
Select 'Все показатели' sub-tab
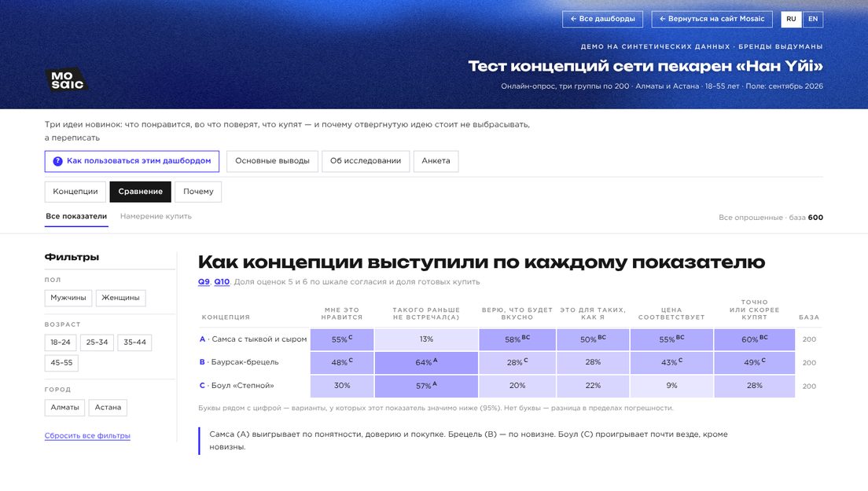click(76, 216)
